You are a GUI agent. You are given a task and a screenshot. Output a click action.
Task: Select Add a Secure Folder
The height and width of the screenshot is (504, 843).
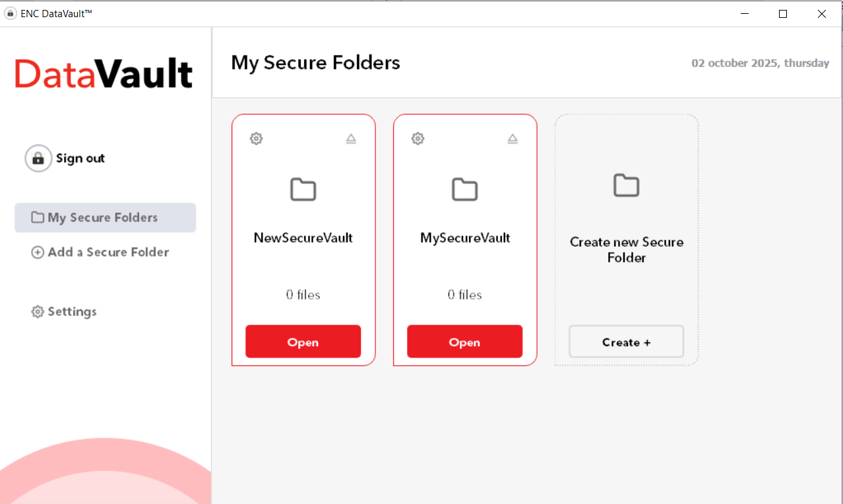[108, 252]
